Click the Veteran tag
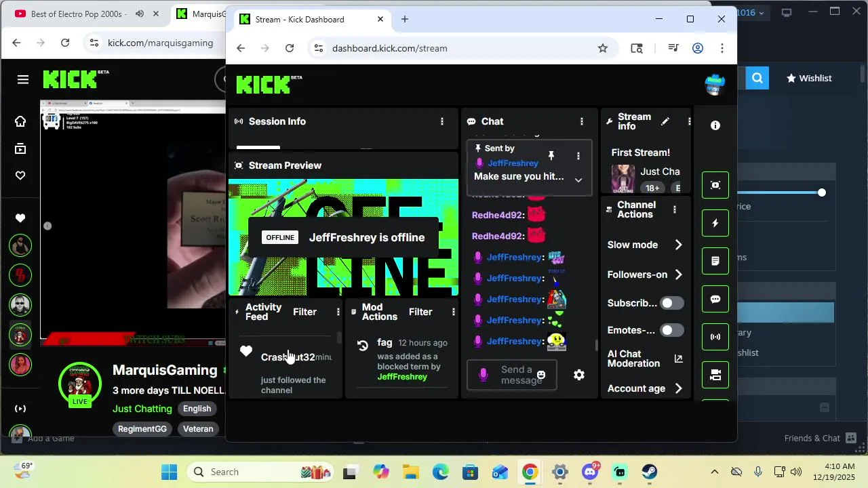The height and width of the screenshot is (488, 868). click(198, 429)
